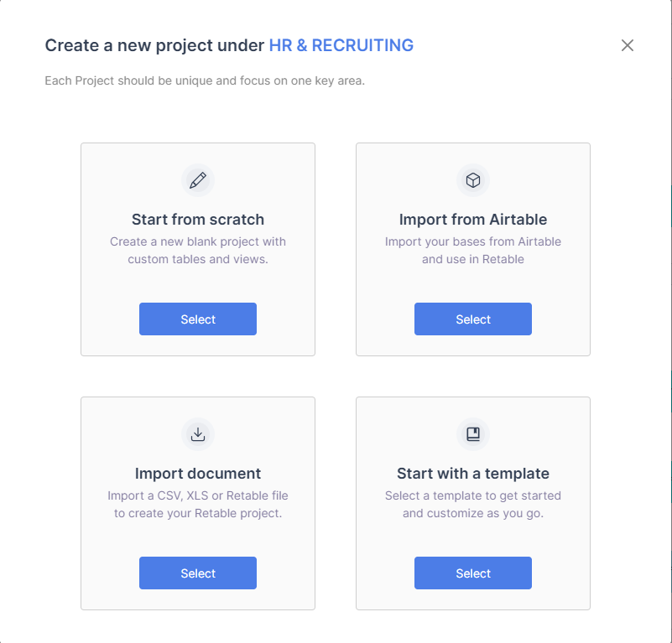Image resolution: width=672 pixels, height=643 pixels.
Task: Click the download icon above Import document
Action: tap(198, 434)
